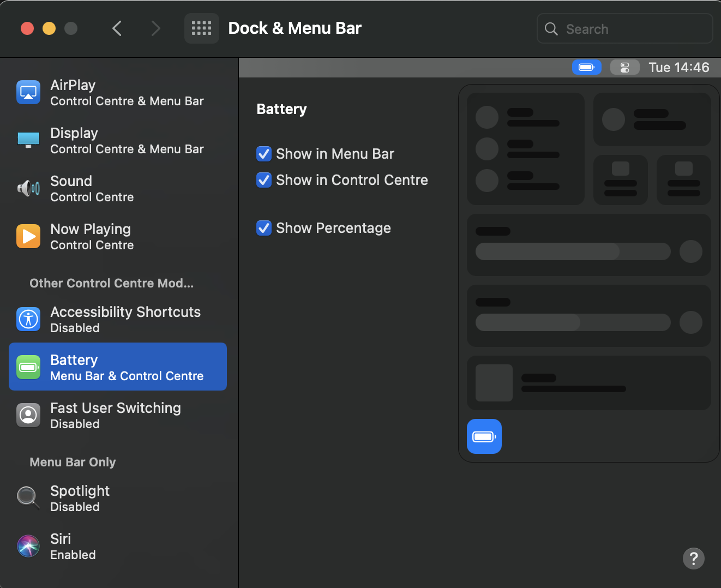Select Display settings label

pos(127,141)
